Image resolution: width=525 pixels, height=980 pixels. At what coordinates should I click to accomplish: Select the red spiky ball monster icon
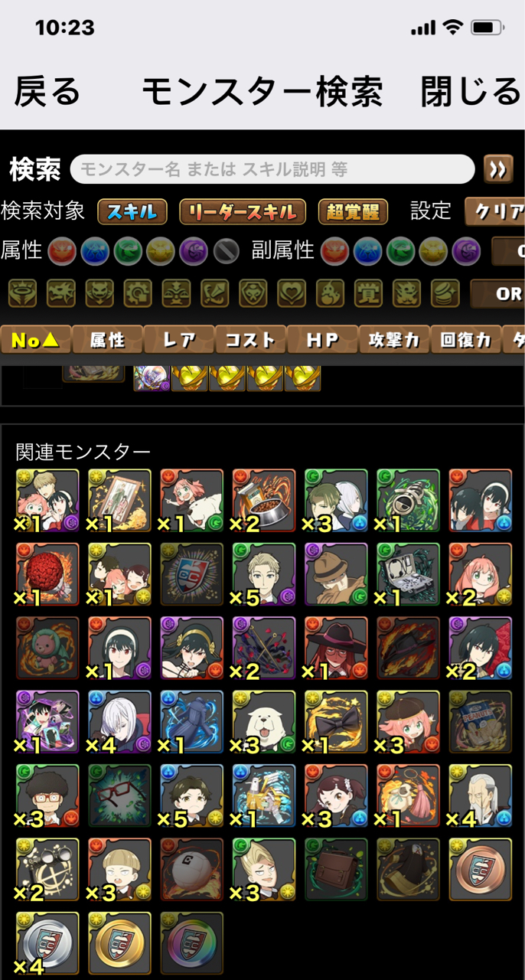(47, 575)
